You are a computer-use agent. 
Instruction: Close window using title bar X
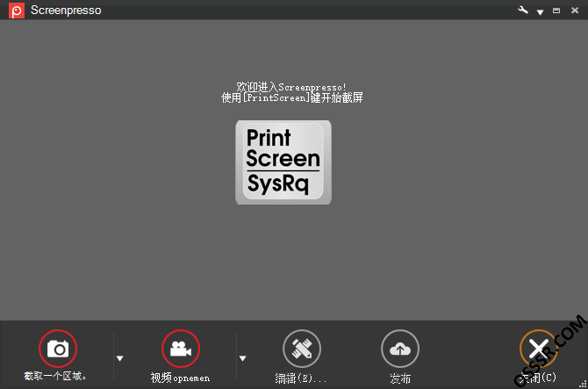tap(575, 11)
